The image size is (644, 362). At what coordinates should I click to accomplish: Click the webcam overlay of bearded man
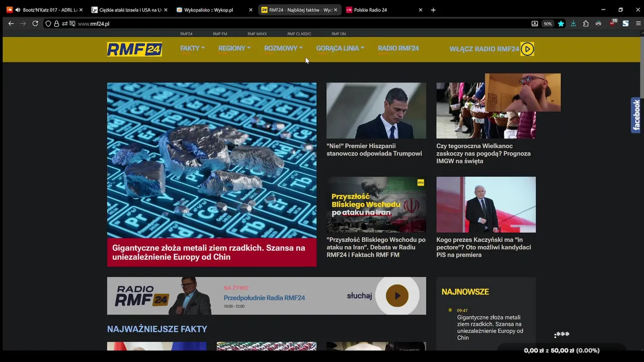point(523,93)
